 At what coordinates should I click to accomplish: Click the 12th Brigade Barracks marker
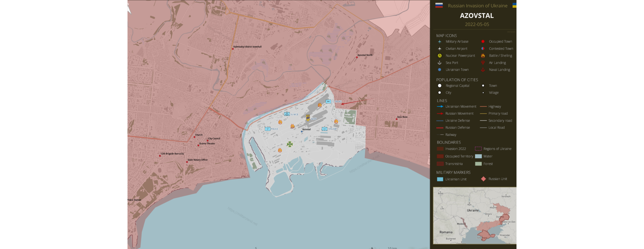(160, 156)
